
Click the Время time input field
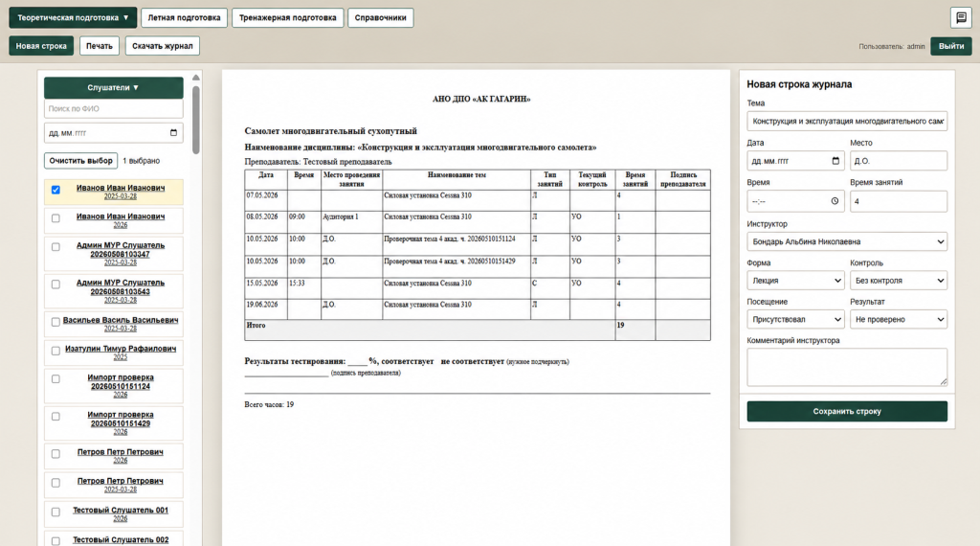(x=795, y=201)
